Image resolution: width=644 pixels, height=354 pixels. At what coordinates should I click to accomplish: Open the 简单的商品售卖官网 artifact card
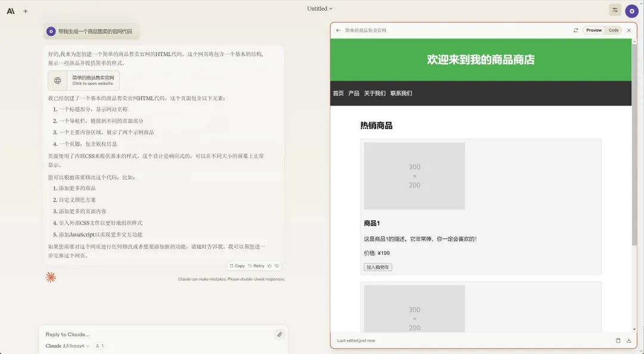point(84,80)
